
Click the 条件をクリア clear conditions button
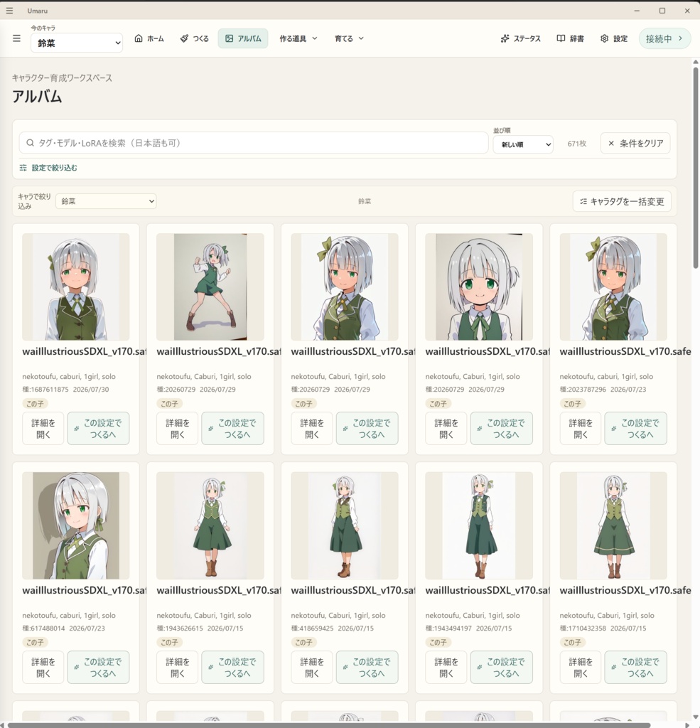pyautogui.click(x=635, y=144)
